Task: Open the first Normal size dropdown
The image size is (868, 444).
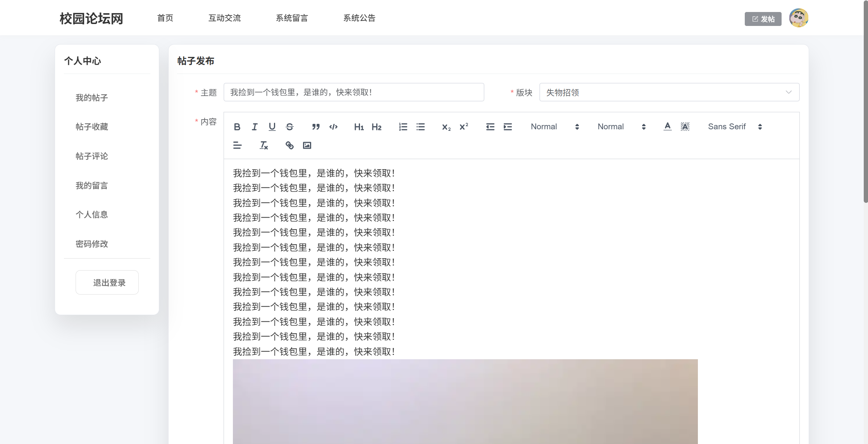Action: click(555, 127)
